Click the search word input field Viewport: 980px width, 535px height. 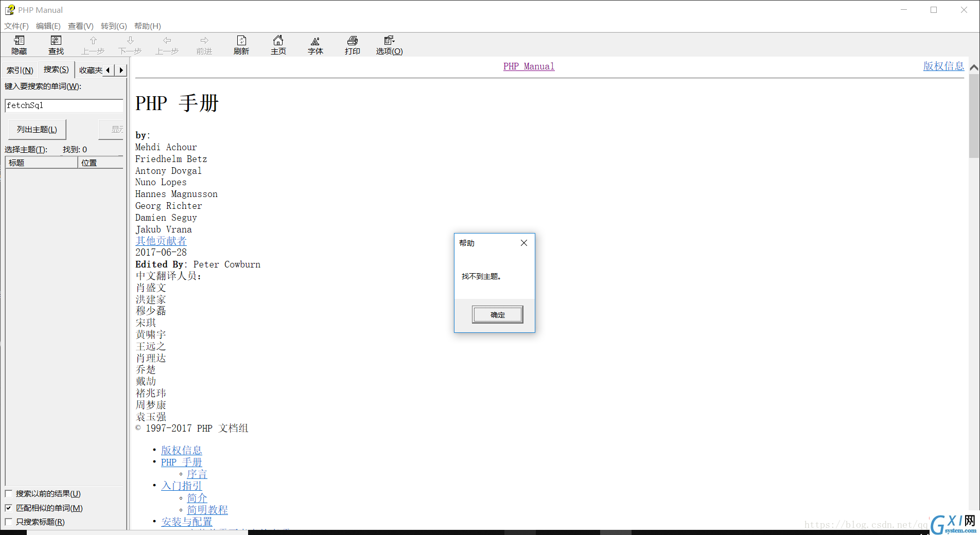point(64,105)
